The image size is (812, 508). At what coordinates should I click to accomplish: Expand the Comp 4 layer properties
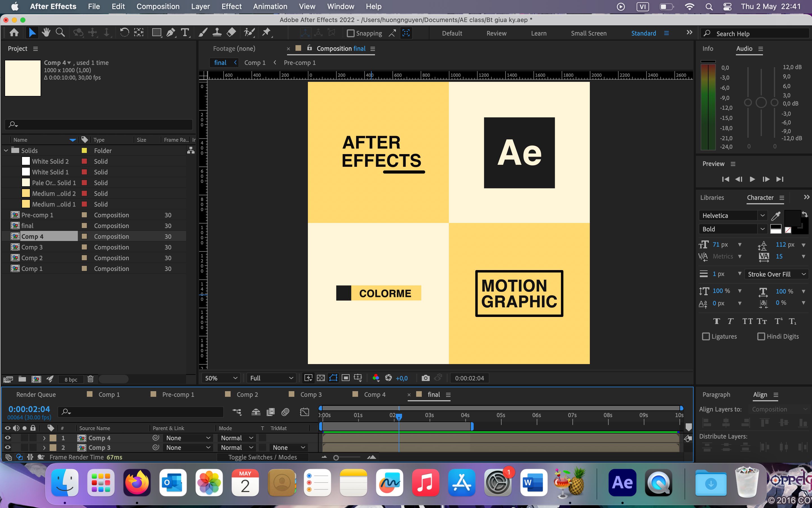click(44, 438)
